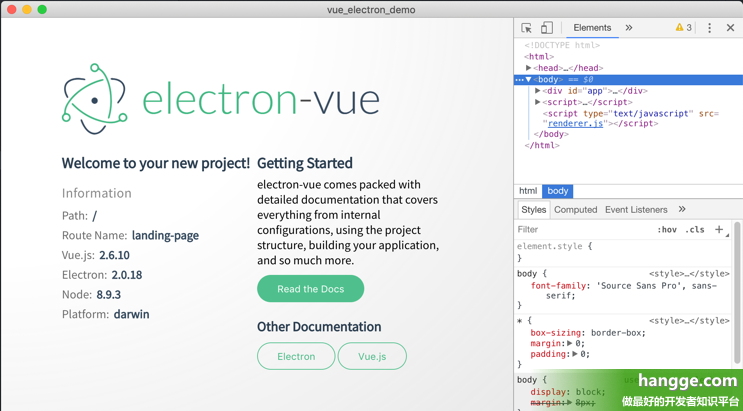
Task: Select the closing /html tag line
Action: pyautogui.click(x=542, y=145)
